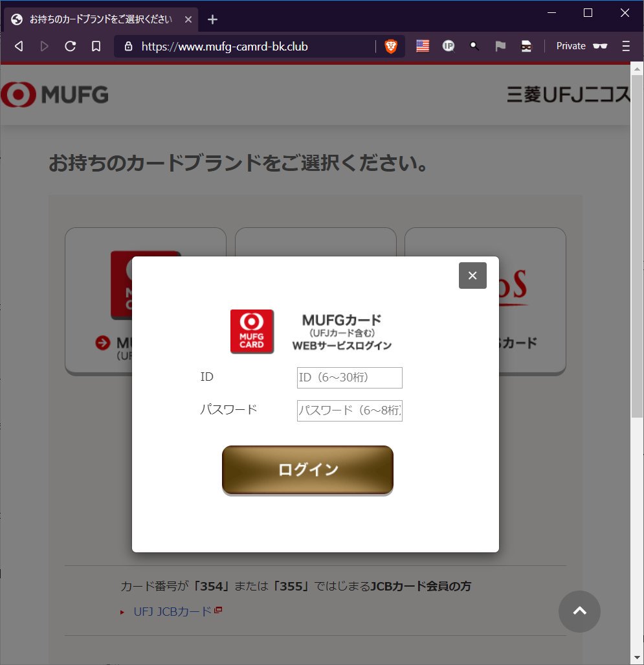Close the current browser tab

188,19
